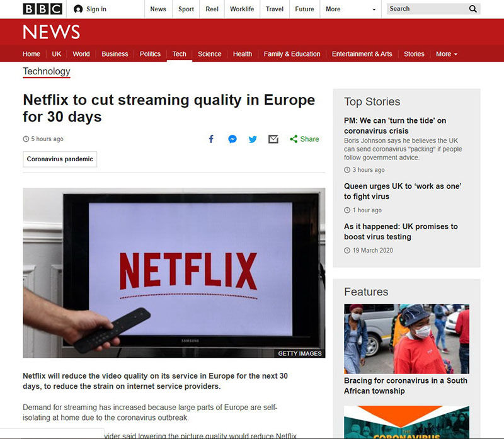This screenshot has width=504, height=439.
Task: Open the Technology section heading link
Action: pyautogui.click(x=47, y=72)
